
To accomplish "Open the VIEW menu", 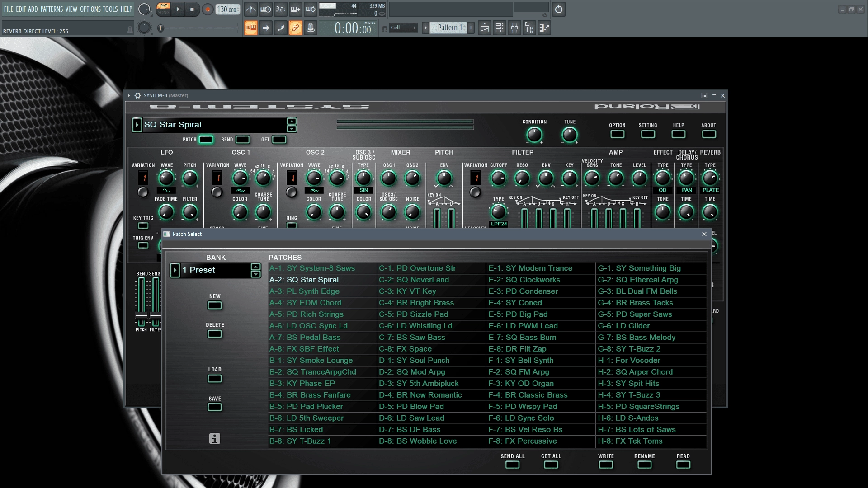I will 71,9.
